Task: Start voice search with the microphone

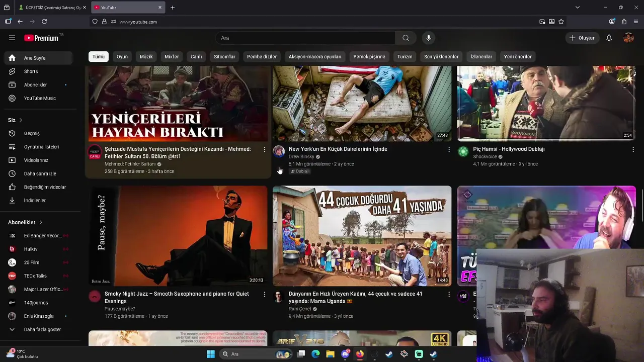Action: click(x=429, y=38)
